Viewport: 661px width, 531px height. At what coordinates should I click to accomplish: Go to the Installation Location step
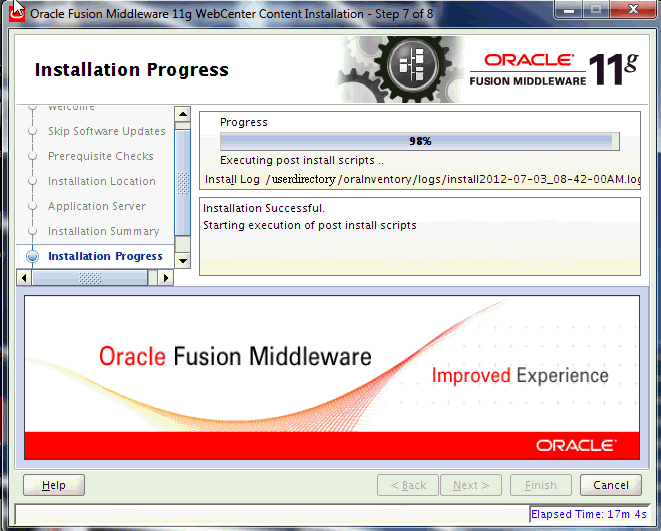click(101, 181)
